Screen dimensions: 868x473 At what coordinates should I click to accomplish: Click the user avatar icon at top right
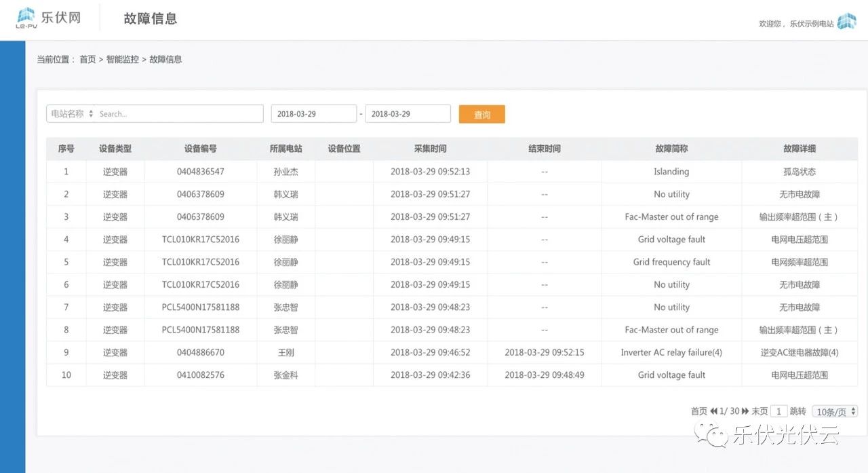pyautogui.click(x=846, y=22)
